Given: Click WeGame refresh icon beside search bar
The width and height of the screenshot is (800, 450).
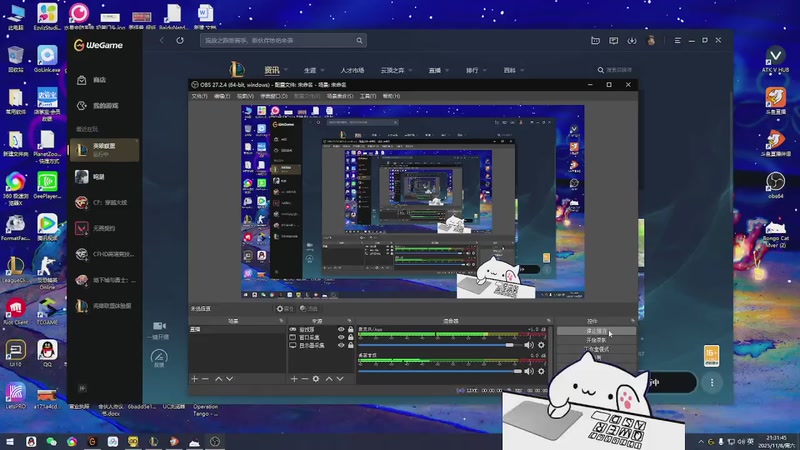Looking at the screenshot, I should tap(180, 40).
